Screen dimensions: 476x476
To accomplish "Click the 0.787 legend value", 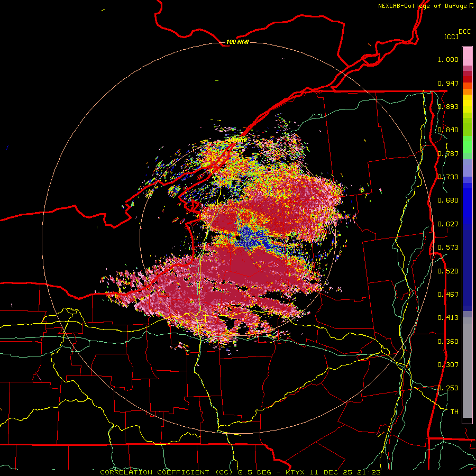I will (x=448, y=153).
